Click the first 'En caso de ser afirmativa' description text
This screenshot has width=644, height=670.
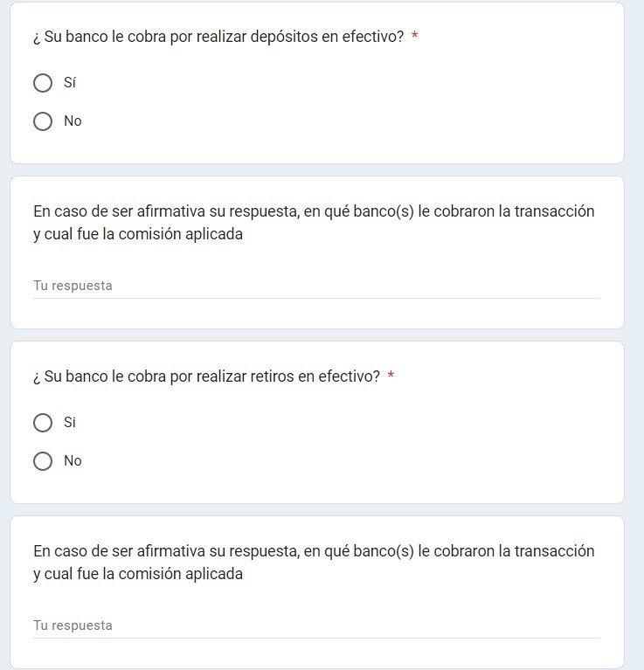[314, 223]
